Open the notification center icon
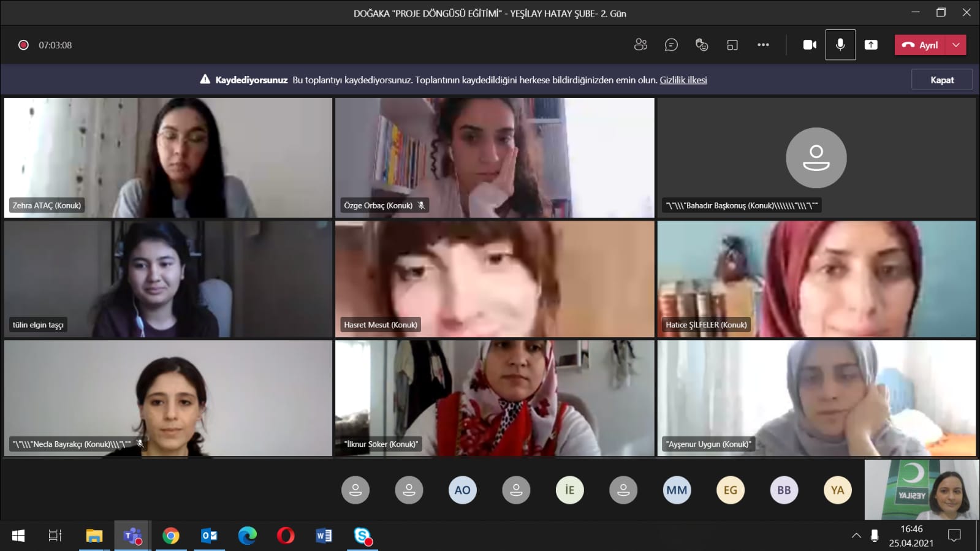This screenshot has height=551, width=980. point(954,536)
